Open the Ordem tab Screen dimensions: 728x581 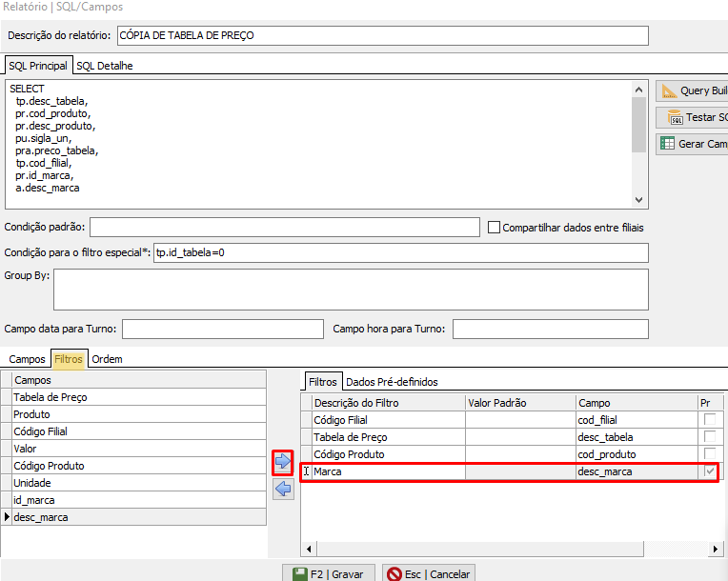[107, 359]
